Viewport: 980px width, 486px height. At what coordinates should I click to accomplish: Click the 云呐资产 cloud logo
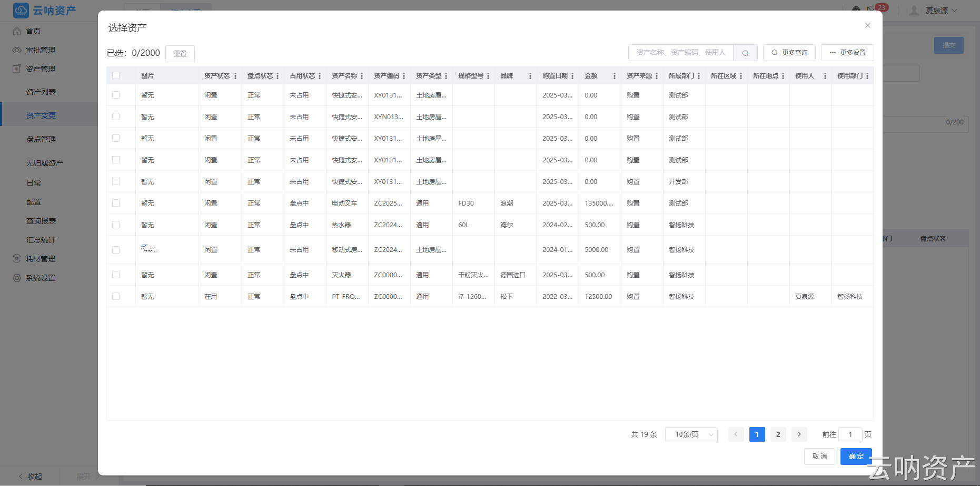[x=21, y=11]
